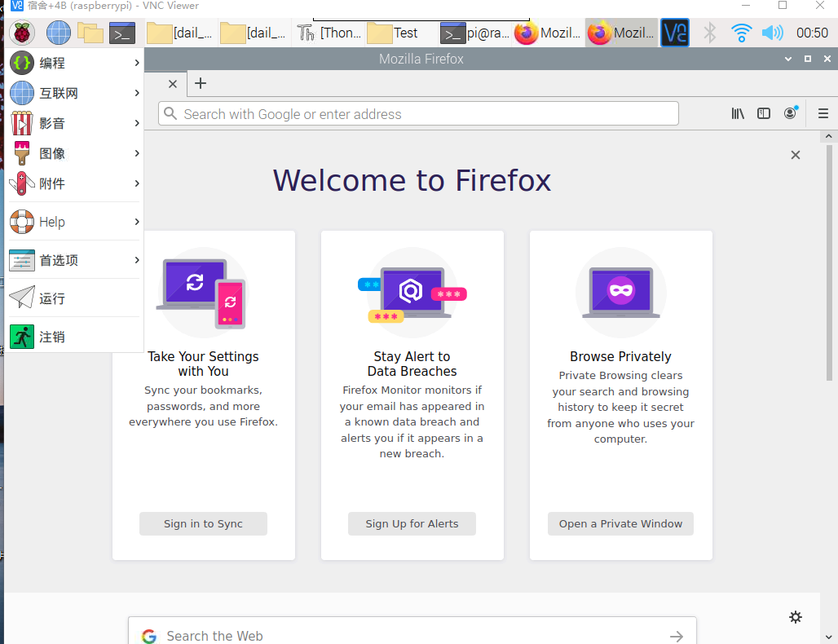This screenshot has height=644, width=838.
Task: Open Firefox library bookmarks icon
Action: pyautogui.click(x=738, y=113)
